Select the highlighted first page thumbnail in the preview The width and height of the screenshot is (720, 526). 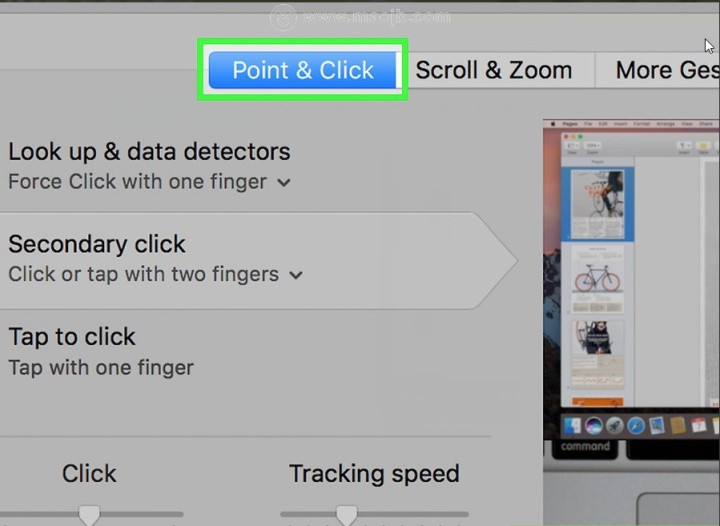597,204
